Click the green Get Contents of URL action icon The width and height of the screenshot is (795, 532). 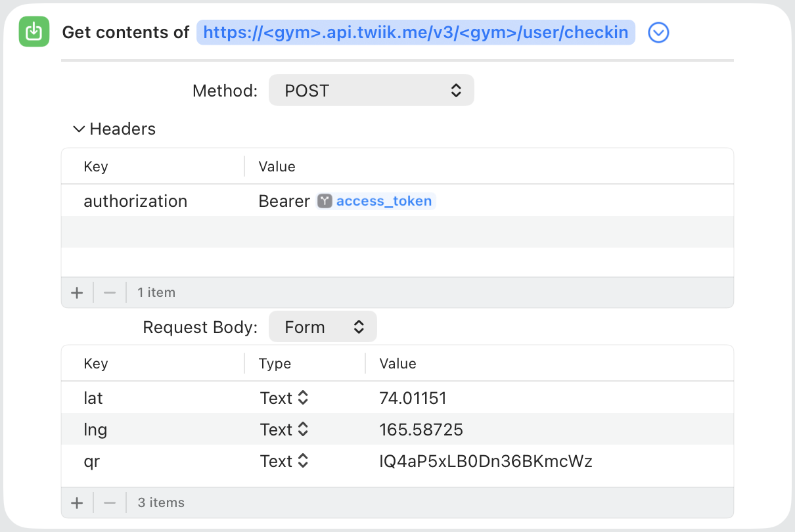[34, 31]
